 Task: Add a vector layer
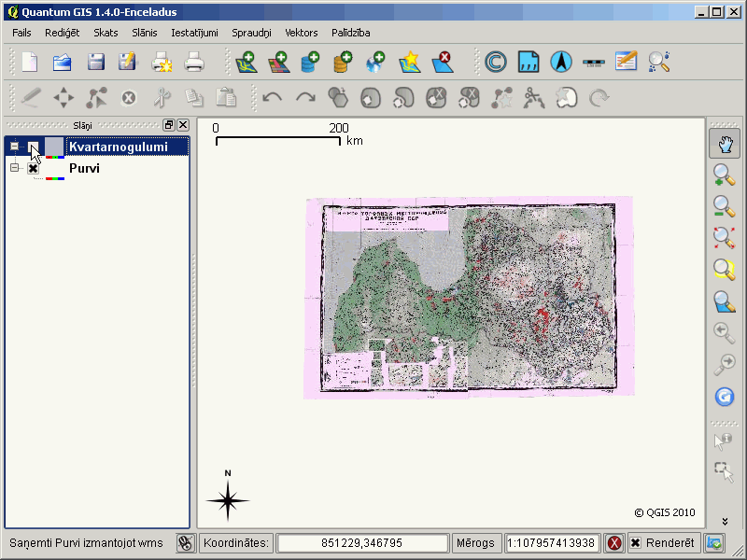point(247,62)
